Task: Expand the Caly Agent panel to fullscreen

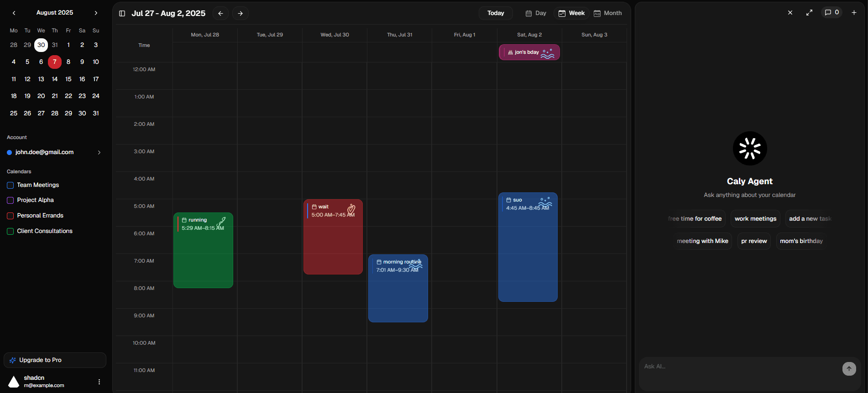Action: pyautogui.click(x=809, y=13)
